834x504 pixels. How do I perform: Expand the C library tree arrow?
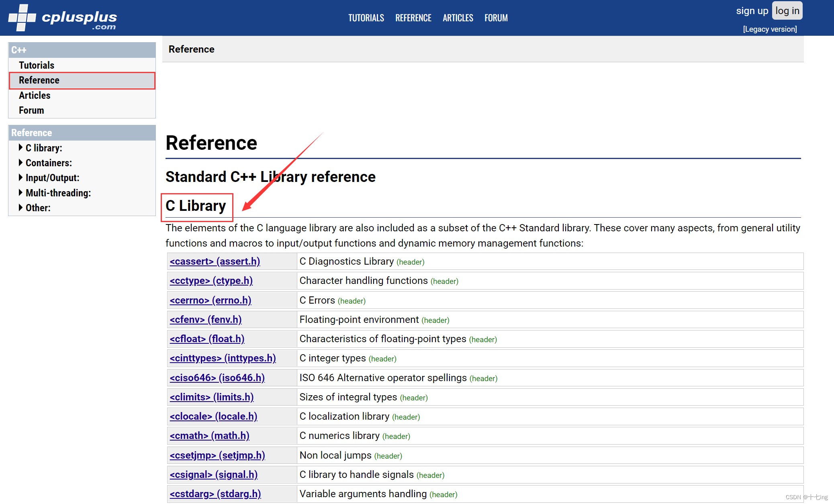point(20,147)
